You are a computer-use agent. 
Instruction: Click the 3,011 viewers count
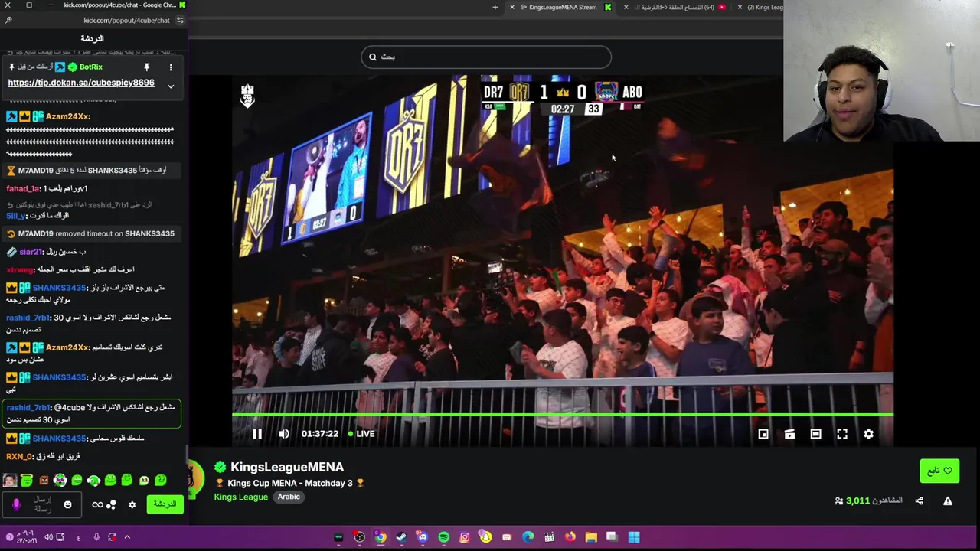pyautogui.click(x=857, y=500)
